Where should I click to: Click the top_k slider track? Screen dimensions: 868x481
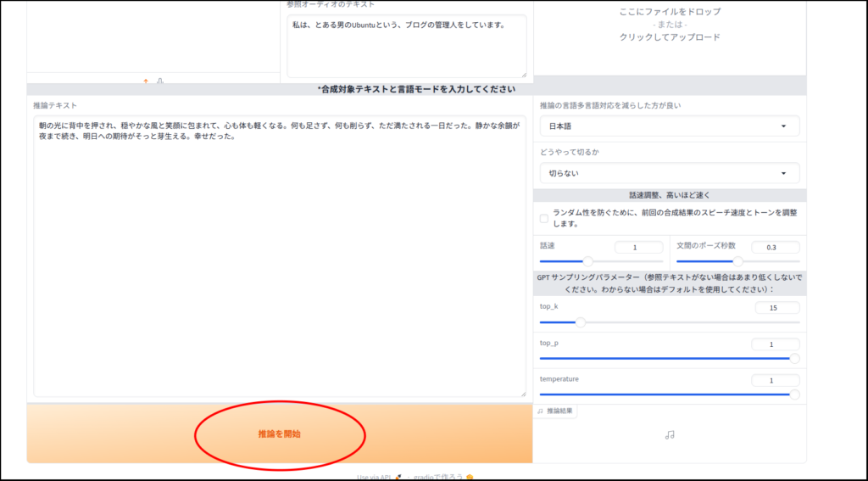670,322
